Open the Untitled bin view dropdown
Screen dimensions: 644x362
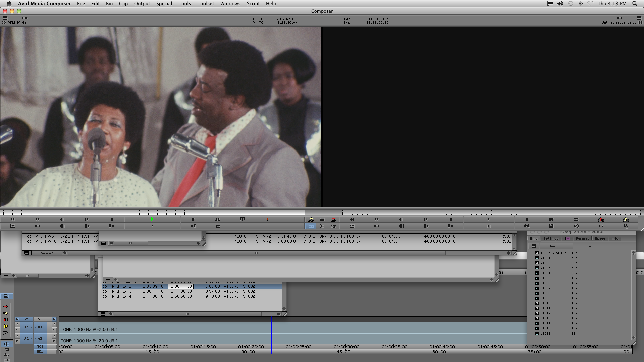pyautogui.click(x=47, y=253)
